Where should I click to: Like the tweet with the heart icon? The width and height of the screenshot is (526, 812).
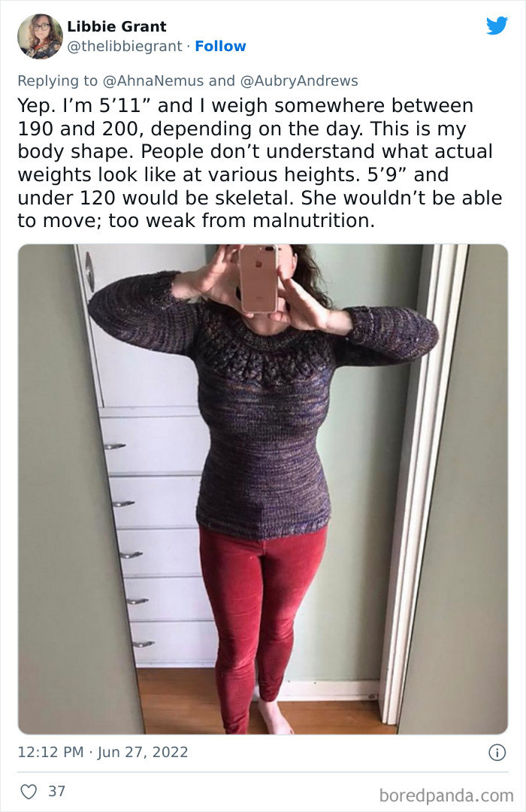pyautogui.click(x=29, y=791)
